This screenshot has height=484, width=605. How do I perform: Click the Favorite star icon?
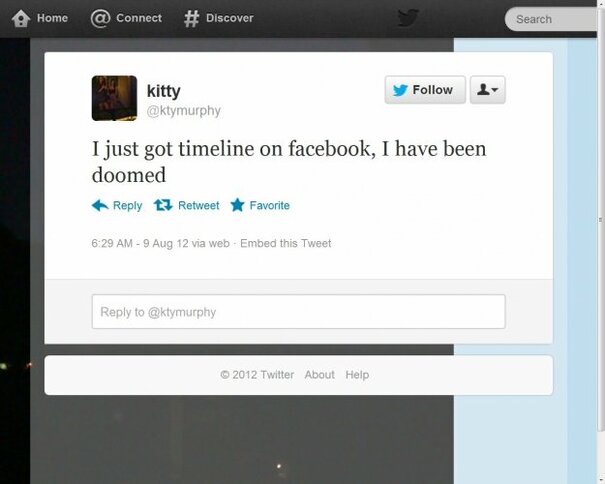[x=237, y=205]
